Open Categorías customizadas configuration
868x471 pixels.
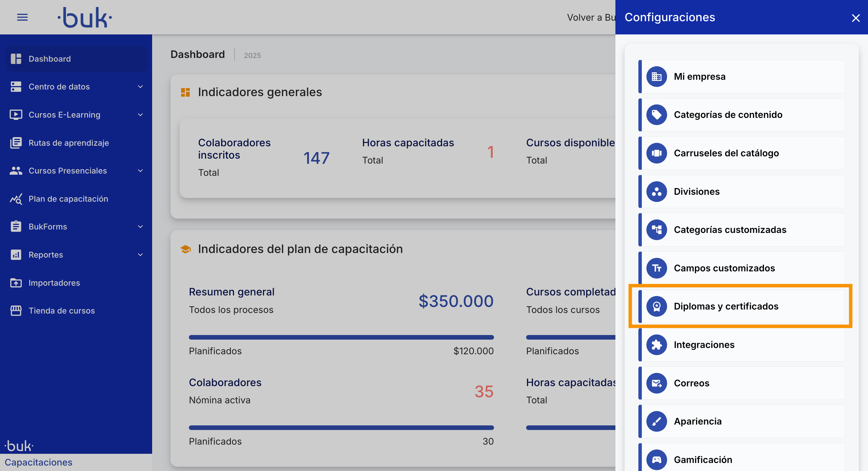(x=730, y=229)
